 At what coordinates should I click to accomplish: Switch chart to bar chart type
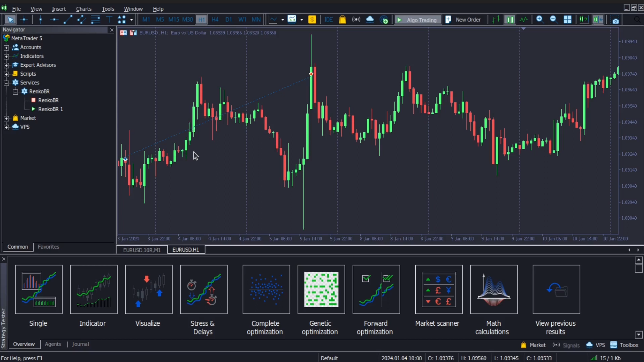click(496, 19)
